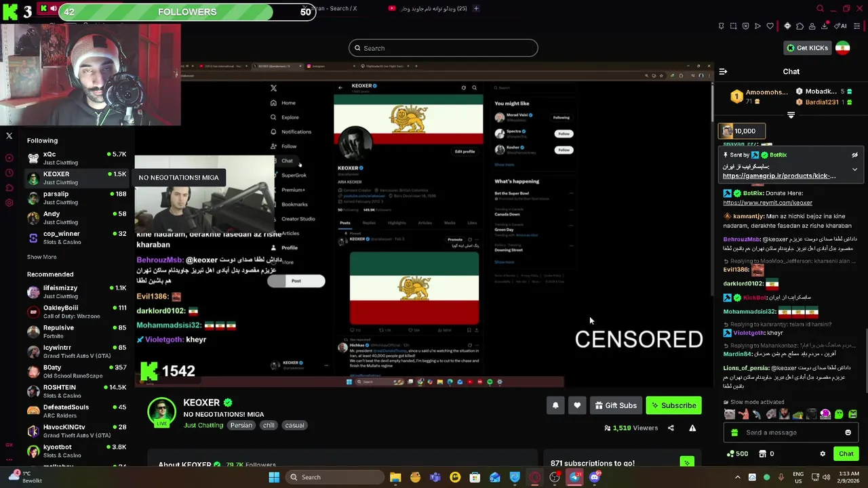Click the ad blocker shield icon
The image size is (868, 488).
tap(745, 26)
